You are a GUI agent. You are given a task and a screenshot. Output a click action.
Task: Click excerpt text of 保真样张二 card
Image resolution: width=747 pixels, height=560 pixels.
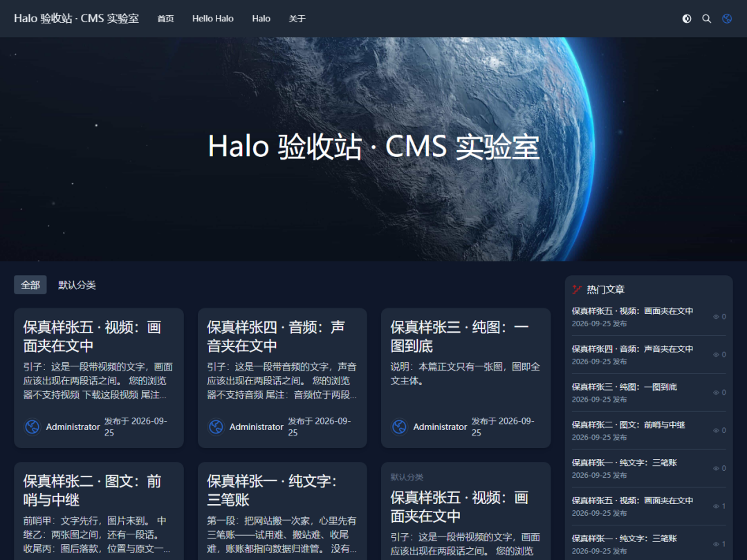tap(97, 534)
